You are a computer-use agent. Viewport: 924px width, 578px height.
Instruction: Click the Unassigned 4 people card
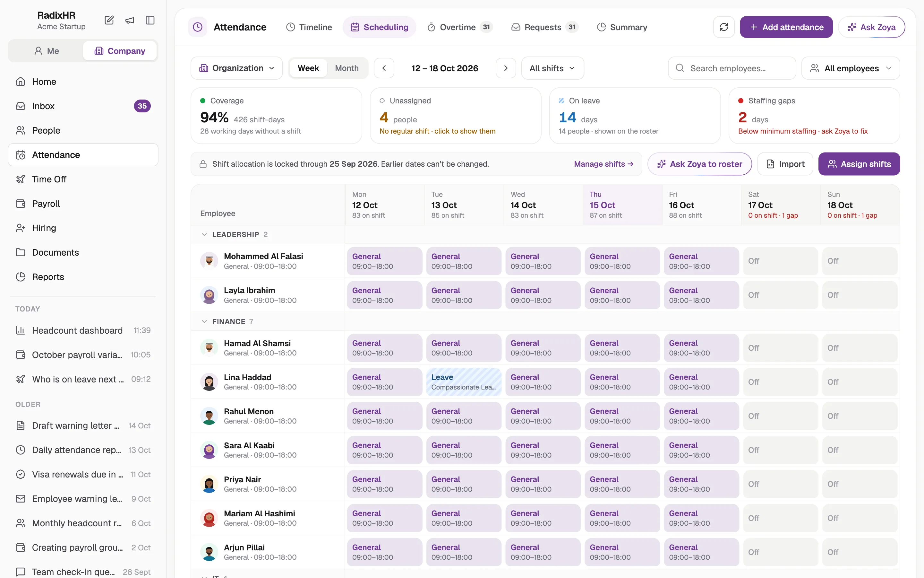(456, 116)
